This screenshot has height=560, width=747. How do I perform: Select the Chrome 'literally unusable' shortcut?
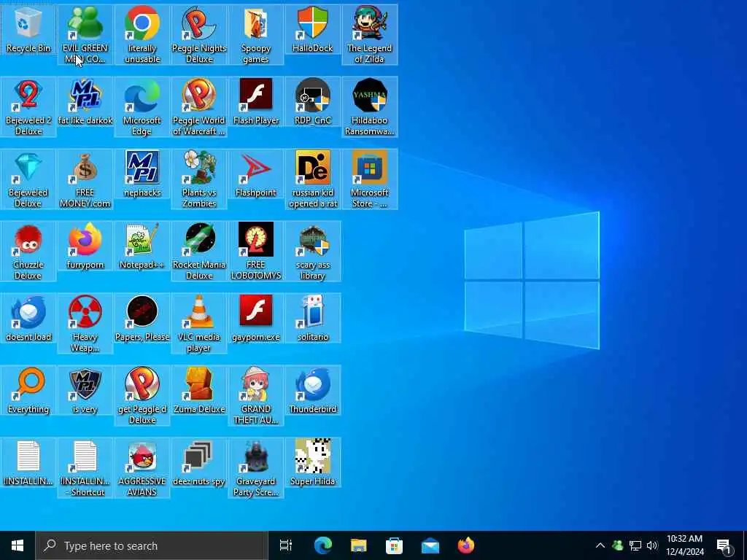[x=142, y=34]
